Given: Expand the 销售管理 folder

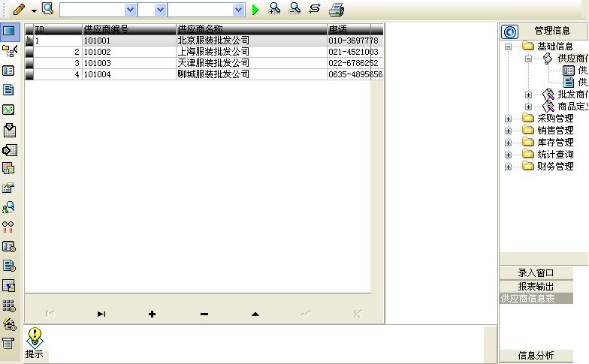Looking at the screenshot, I should (508, 131).
